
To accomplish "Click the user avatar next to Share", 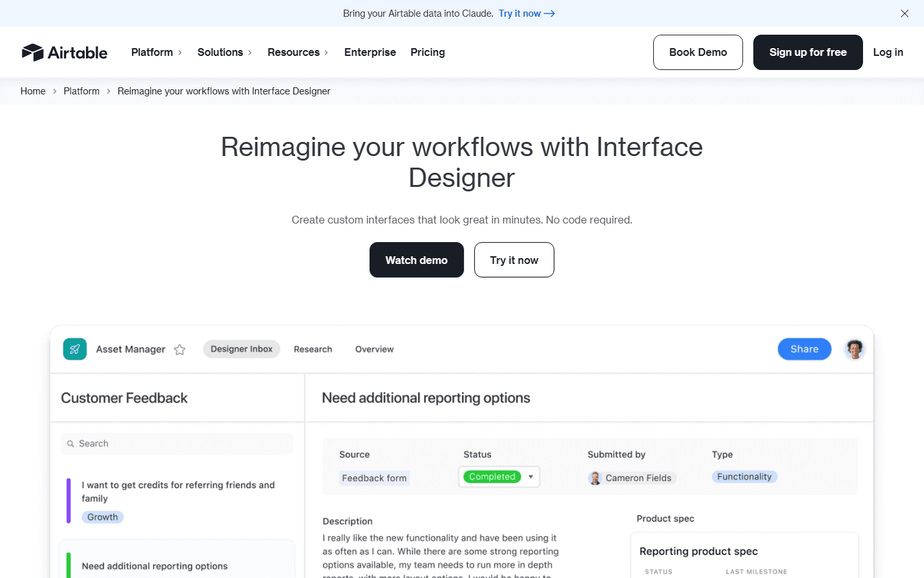I will [x=854, y=349].
